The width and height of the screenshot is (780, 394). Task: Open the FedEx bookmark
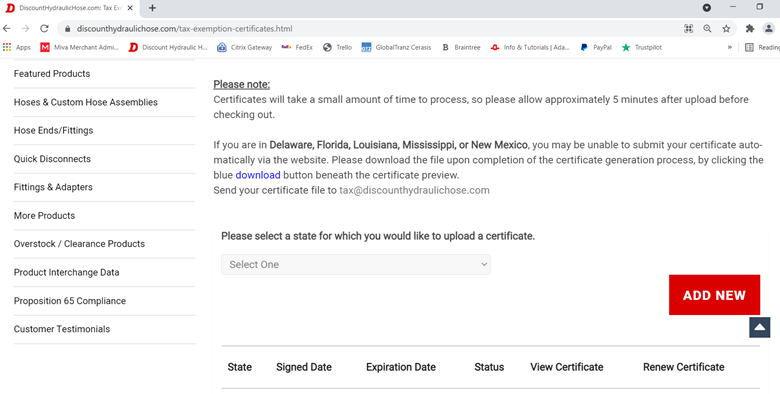coord(297,47)
